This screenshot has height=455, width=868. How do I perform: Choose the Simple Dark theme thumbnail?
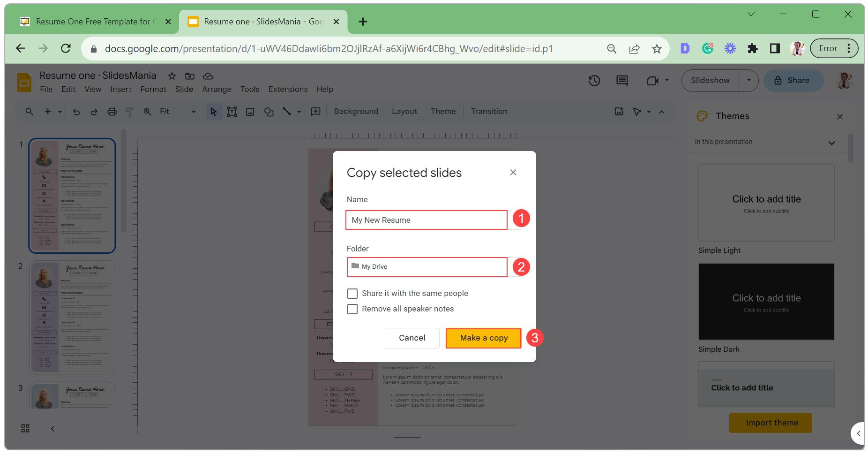[x=766, y=301]
